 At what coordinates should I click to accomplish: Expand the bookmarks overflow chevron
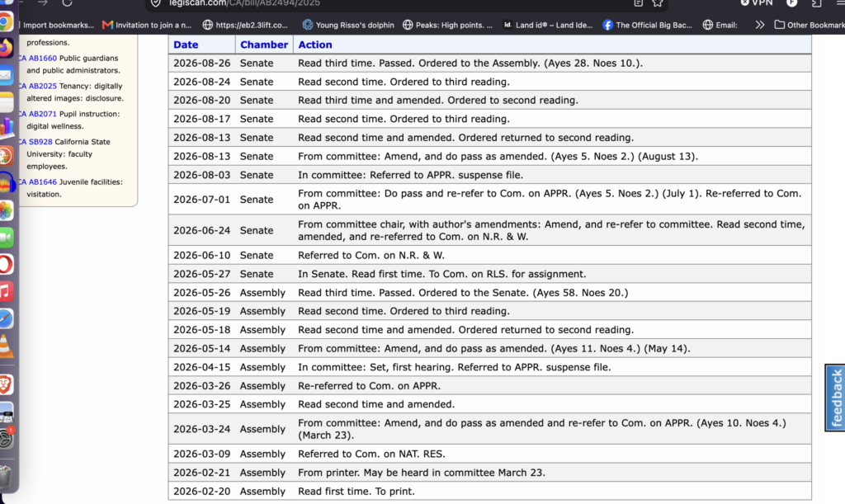[x=759, y=25]
